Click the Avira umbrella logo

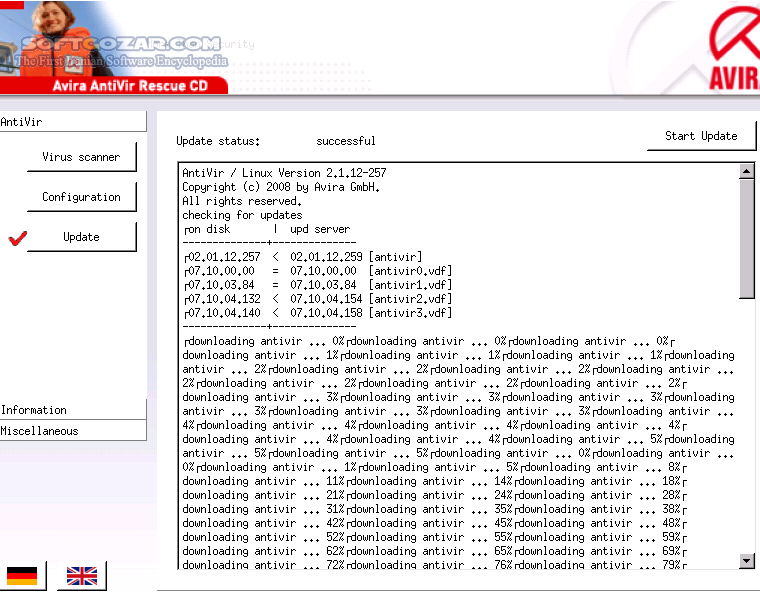(x=734, y=47)
